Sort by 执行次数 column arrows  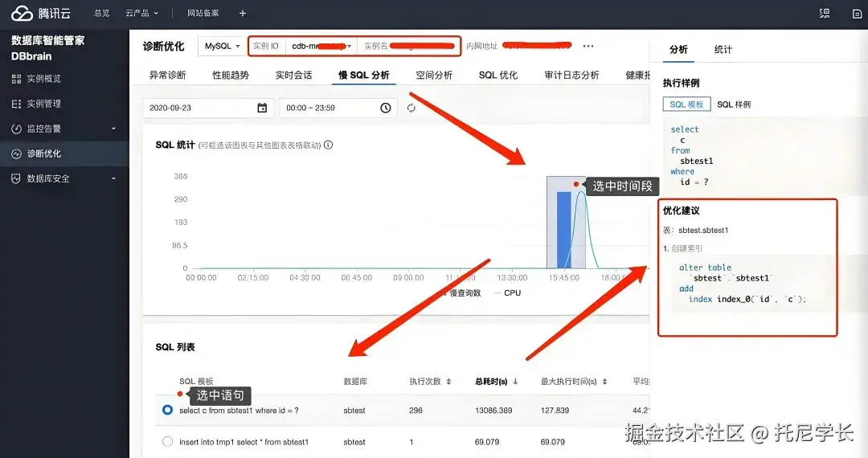tap(448, 381)
